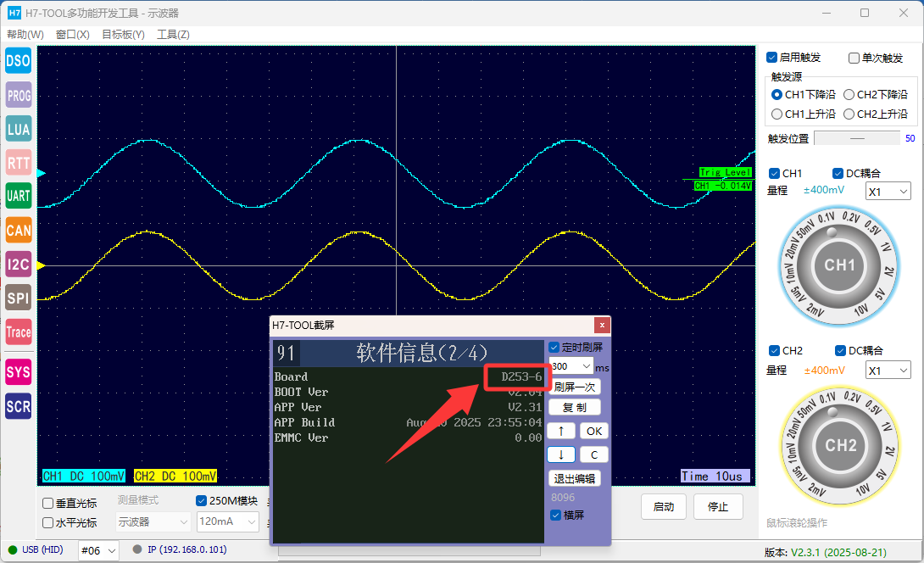Toggle the CH1 channel checkbox

tap(775, 173)
